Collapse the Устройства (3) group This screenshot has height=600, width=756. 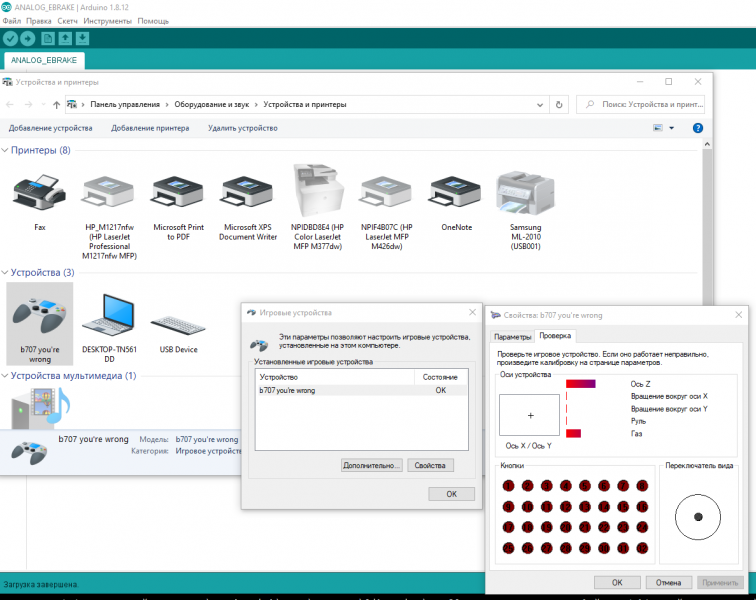(x=5, y=273)
